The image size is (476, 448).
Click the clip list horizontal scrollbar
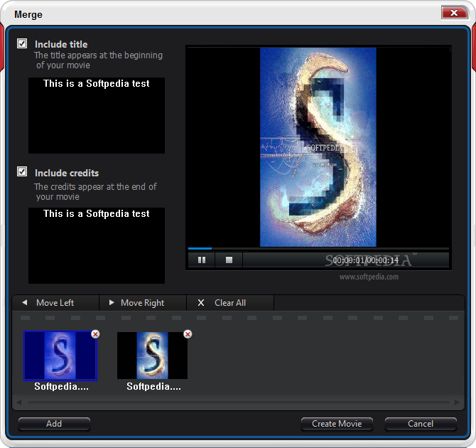click(x=238, y=402)
